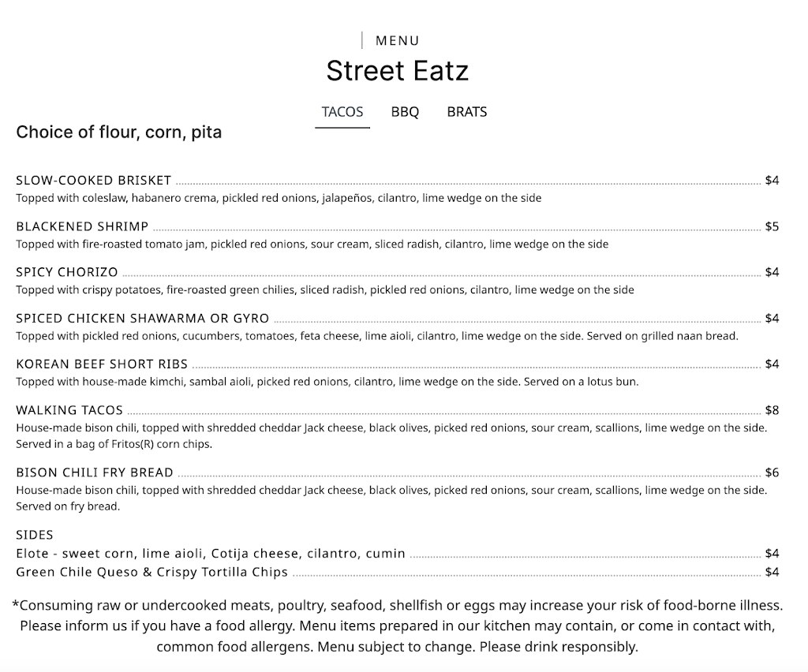Click the SIDES section heading

[x=35, y=534]
